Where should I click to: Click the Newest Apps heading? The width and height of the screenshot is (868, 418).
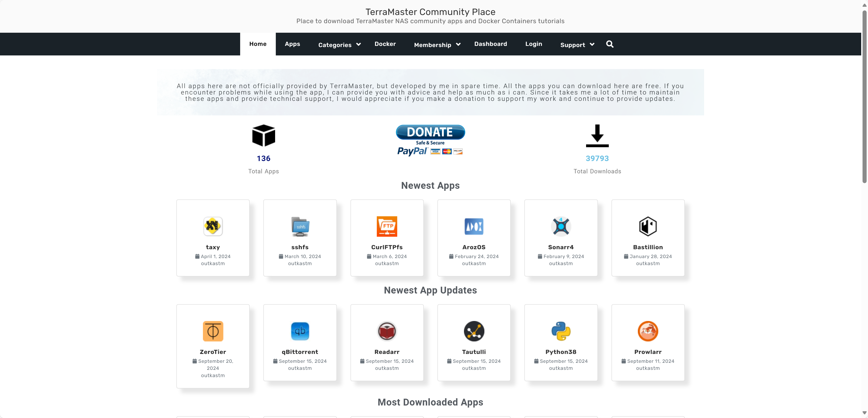430,186
